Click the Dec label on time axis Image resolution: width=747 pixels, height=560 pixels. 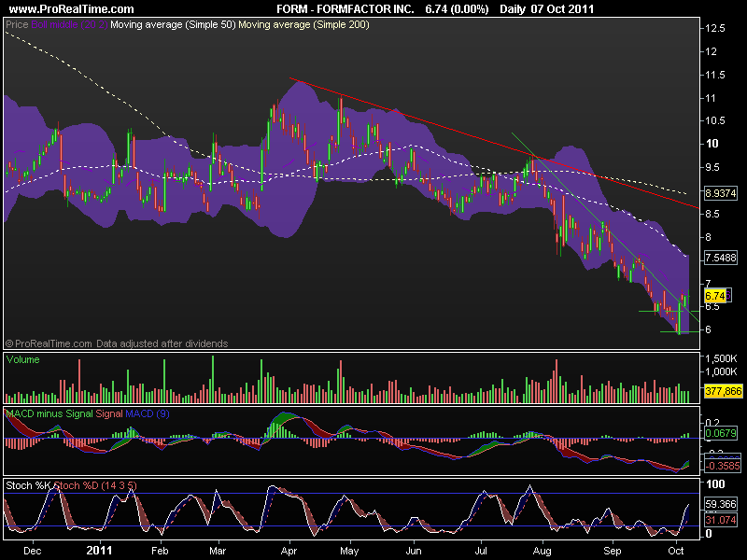tap(33, 551)
